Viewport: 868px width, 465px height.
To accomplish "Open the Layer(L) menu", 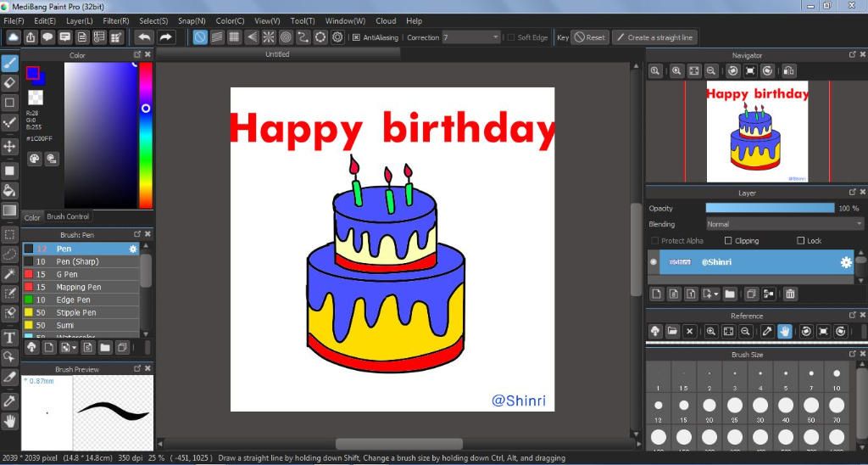I will pyautogui.click(x=80, y=20).
